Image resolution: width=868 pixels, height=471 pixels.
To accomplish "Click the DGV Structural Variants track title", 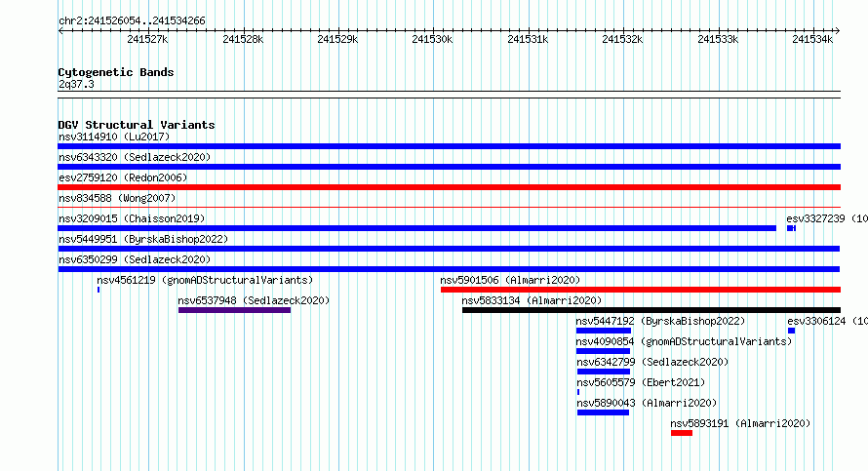I will 137,125.
